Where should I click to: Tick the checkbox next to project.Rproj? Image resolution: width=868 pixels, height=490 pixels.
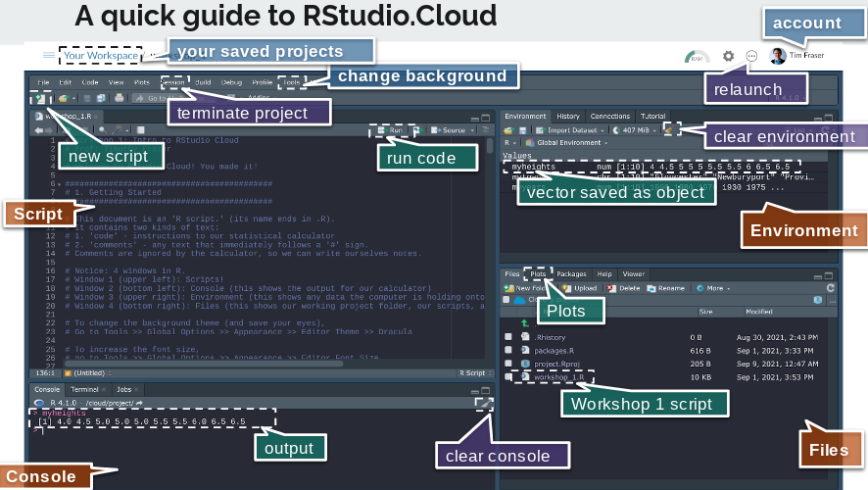(x=508, y=364)
